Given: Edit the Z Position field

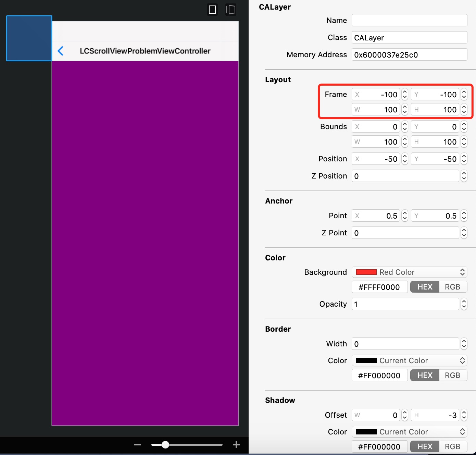Looking at the screenshot, I should (405, 176).
